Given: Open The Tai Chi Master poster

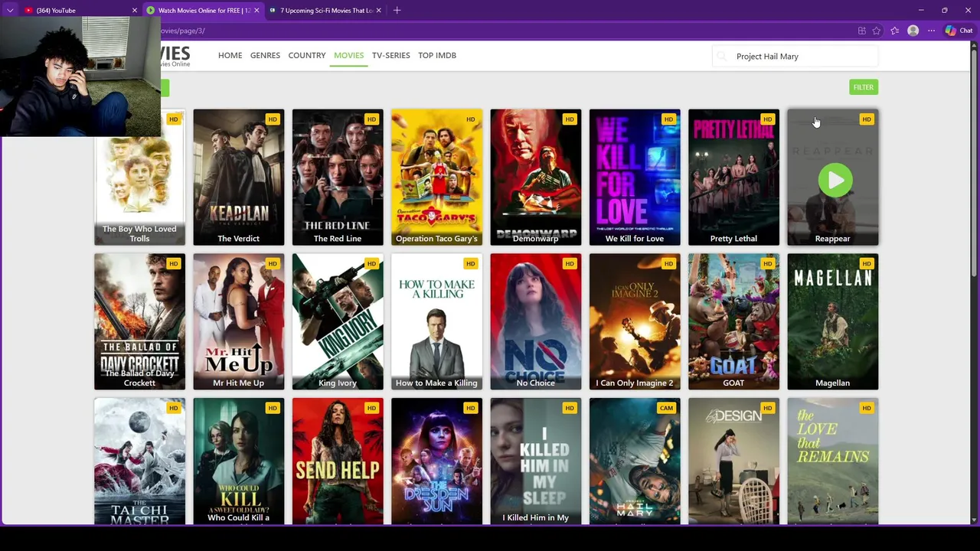Looking at the screenshot, I should click(139, 461).
